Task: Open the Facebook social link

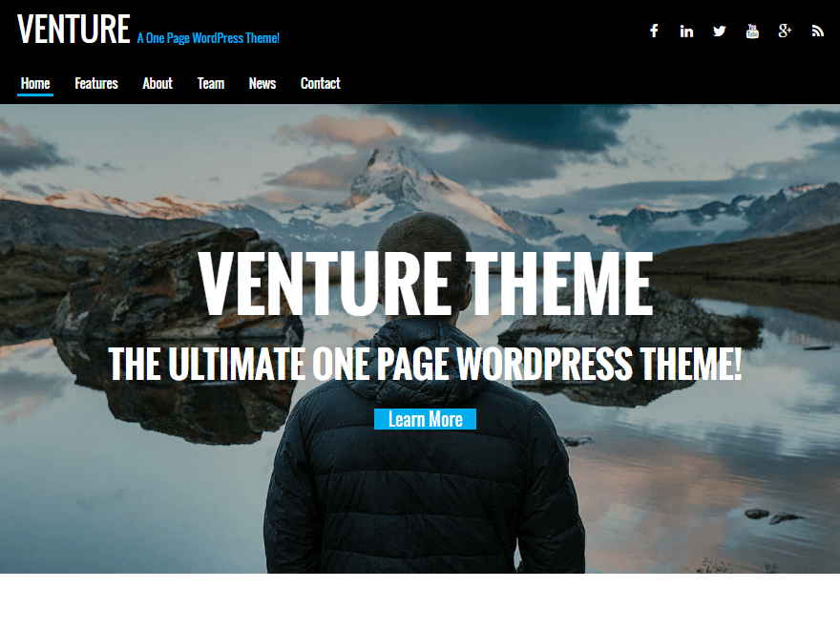Action: click(654, 31)
